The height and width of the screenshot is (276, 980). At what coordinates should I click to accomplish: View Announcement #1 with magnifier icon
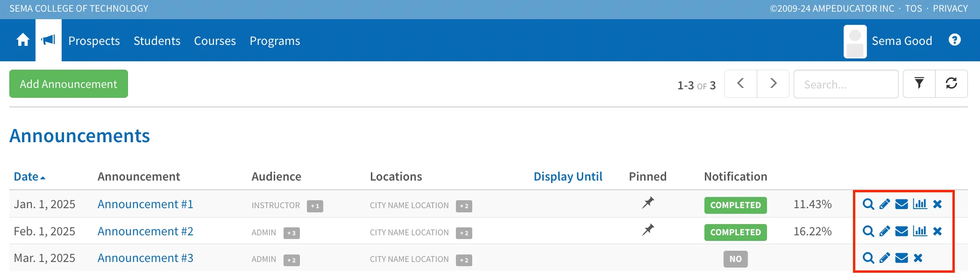point(868,204)
